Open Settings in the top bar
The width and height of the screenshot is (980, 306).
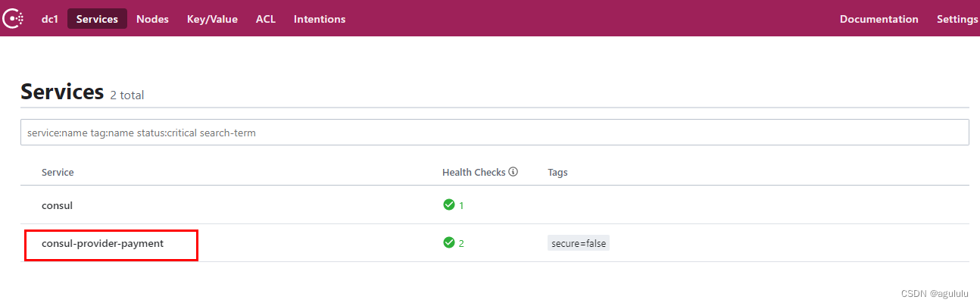tap(957, 19)
